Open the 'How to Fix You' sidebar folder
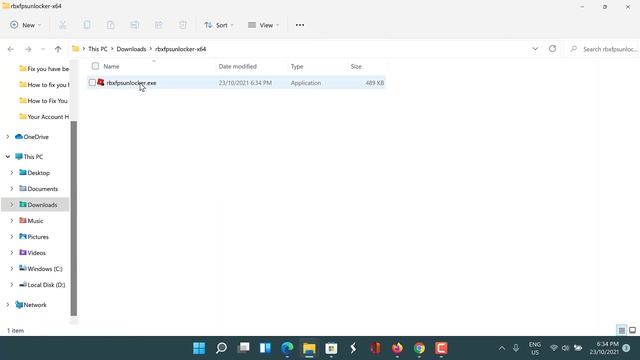The width and height of the screenshot is (640, 360). pos(44,101)
